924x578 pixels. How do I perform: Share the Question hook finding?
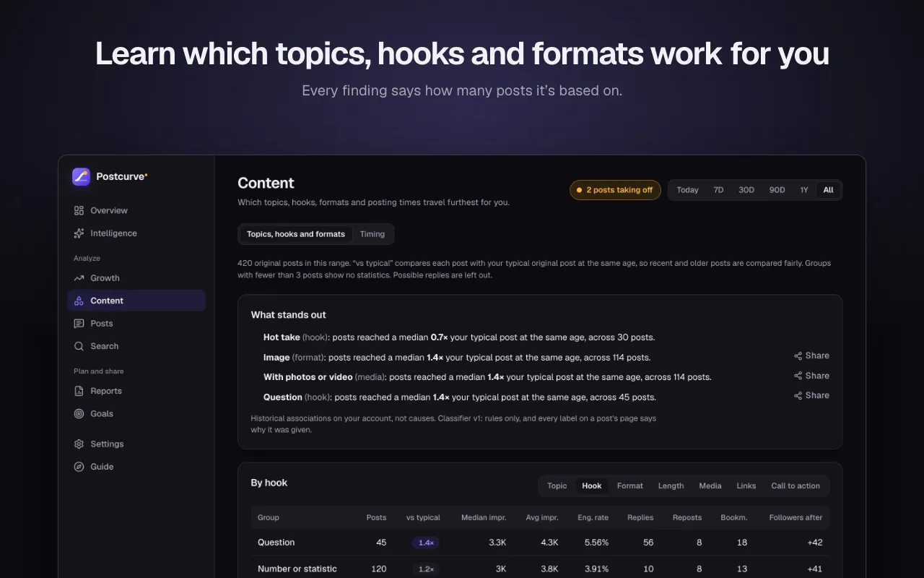point(811,395)
